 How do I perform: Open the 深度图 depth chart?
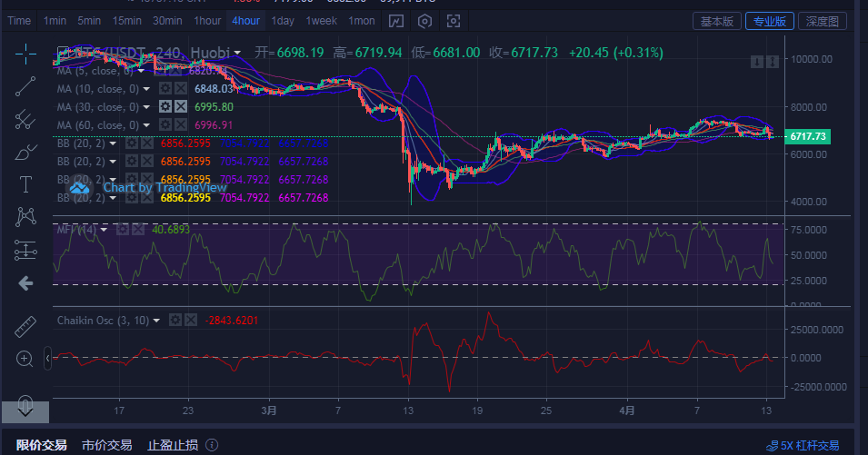(822, 21)
